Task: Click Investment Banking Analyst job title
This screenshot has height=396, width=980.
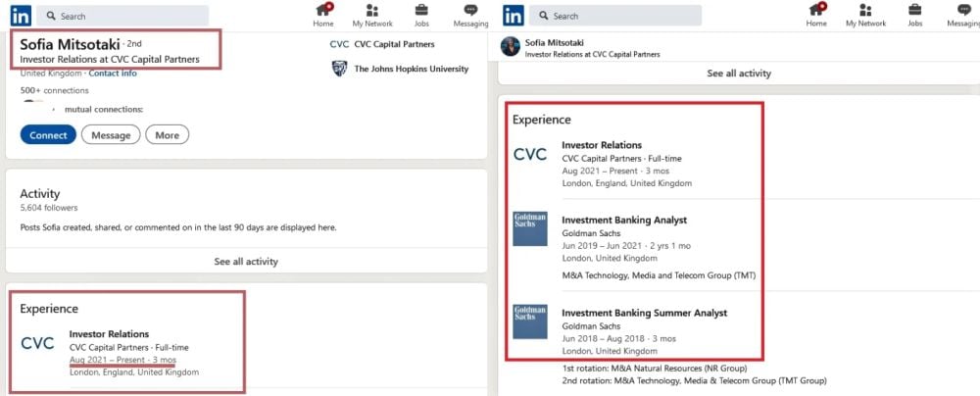Action: click(x=624, y=221)
